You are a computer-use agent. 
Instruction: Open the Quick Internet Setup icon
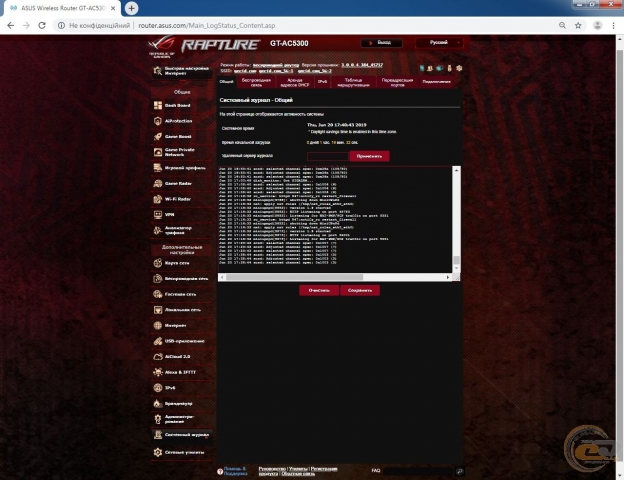click(x=158, y=71)
